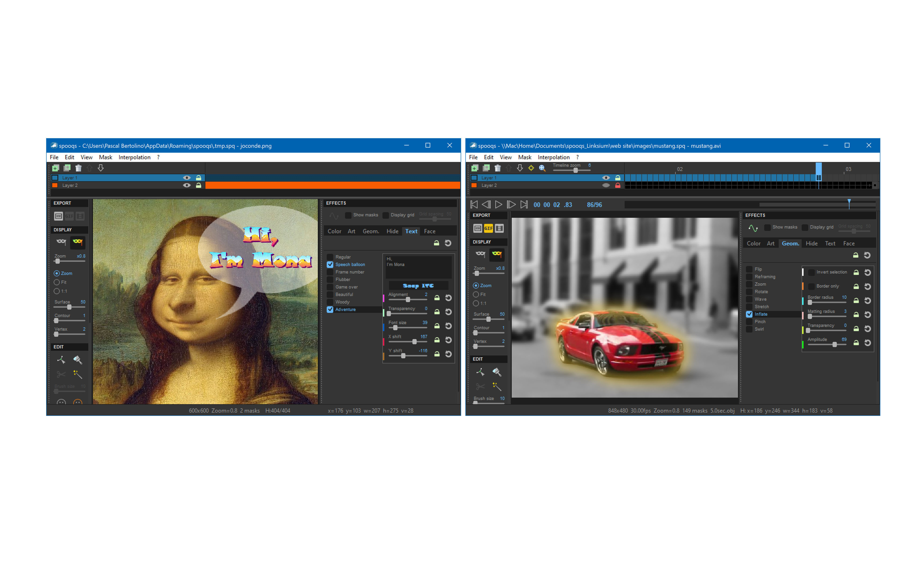This screenshot has height=588, width=919.
Task: Move layer down arrow in joconde window
Action: 101,168
